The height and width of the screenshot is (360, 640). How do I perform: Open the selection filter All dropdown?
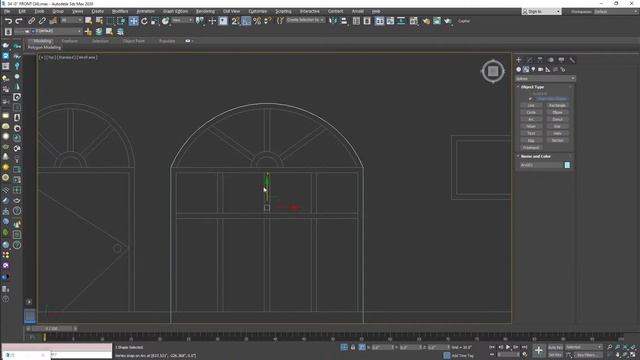click(71, 20)
